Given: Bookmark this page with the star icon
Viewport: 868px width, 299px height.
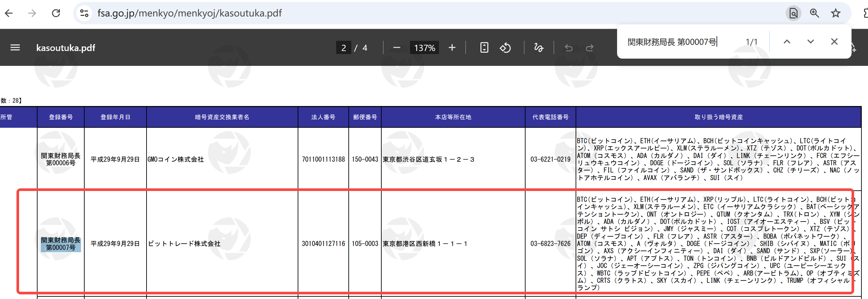Looking at the screenshot, I should pos(835,13).
